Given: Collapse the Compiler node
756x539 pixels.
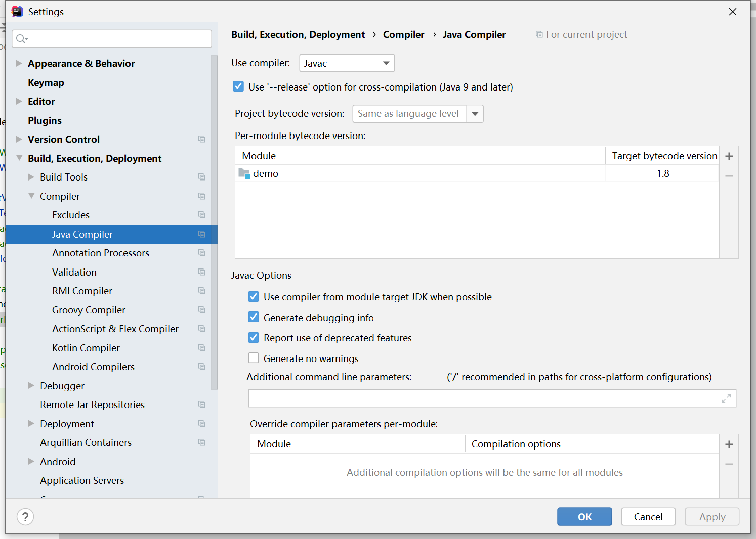Looking at the screenshot, I should click(31, 196).
